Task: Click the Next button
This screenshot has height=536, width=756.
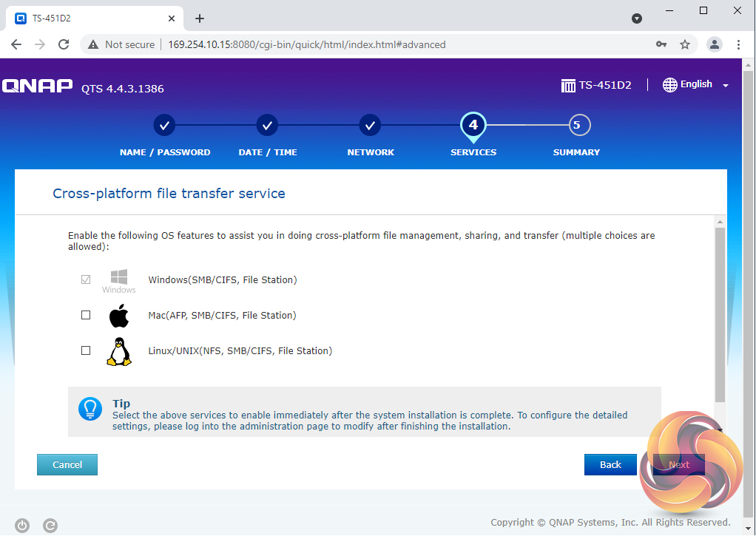Action: [x=679, y=465]
